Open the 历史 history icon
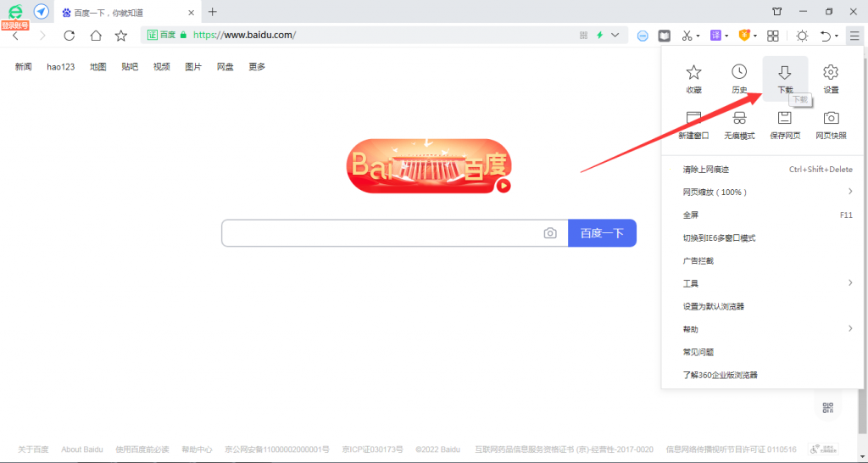Screen dimensions: 868x463 [739, 79]
